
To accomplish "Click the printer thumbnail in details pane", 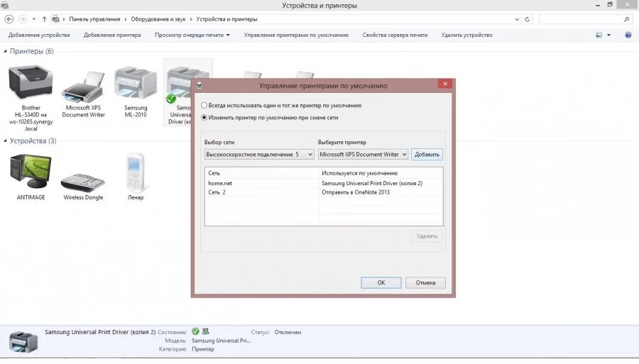I will tap(23, 342).
